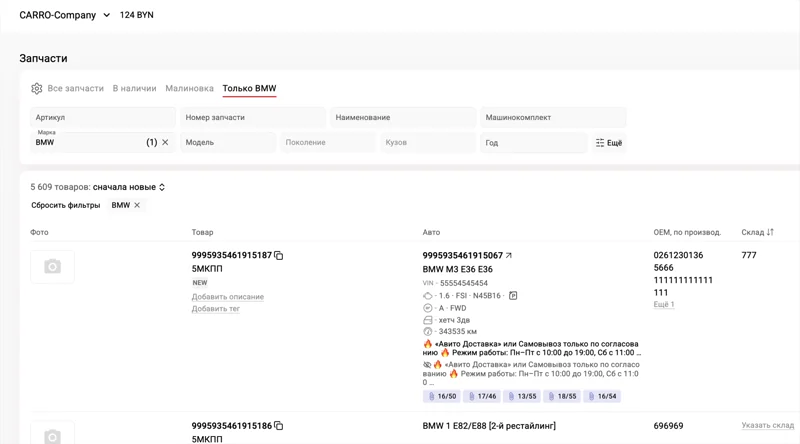Open sort order dropdown сначала новые

tap(129, 187)
